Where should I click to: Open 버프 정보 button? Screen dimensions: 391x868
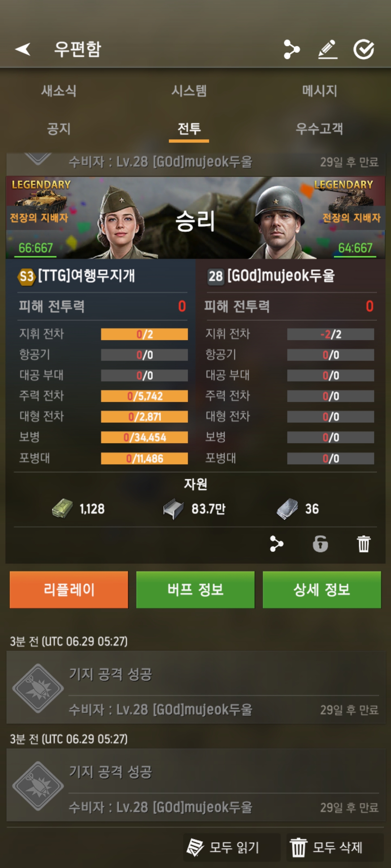(x=195, y=590)
